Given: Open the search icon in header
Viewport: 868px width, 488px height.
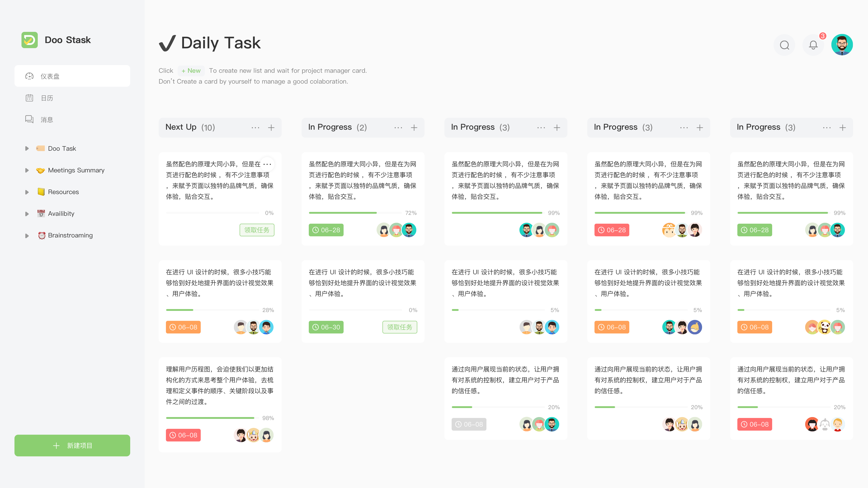Looking at the screenshot, I should pyautogui.click(x=784, y=45).
